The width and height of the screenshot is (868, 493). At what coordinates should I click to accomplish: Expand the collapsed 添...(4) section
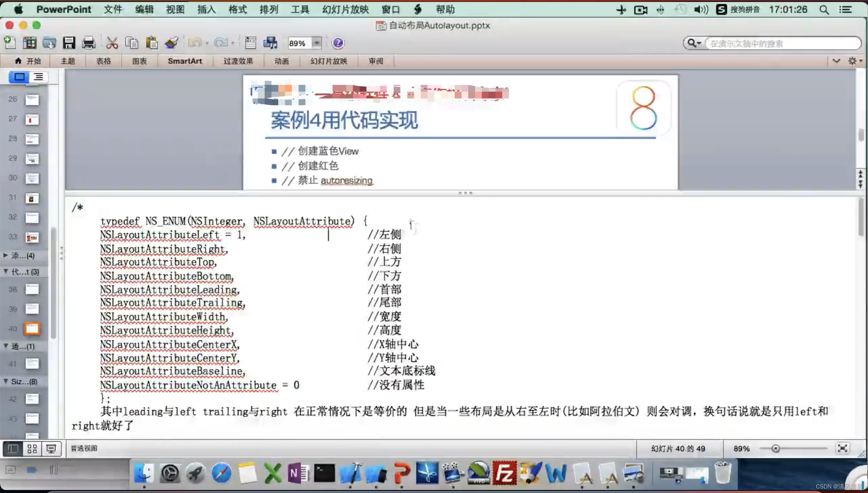pos(6,255)
